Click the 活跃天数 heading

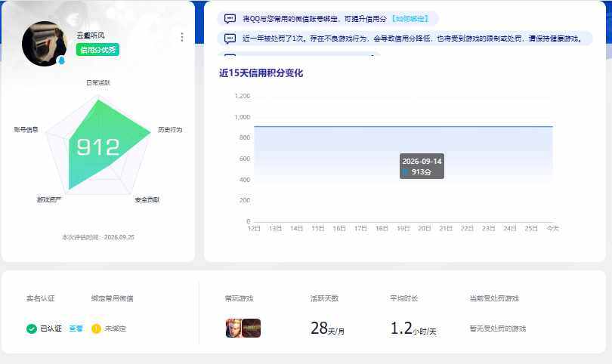[x=324, y=298]
